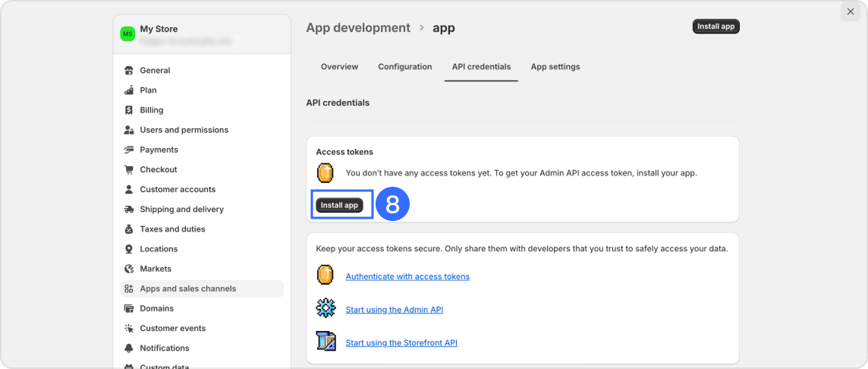Open Plan via its sidebar icon
Image resolution: width=868 pixels, height=369 pixels.
click(129, 90)
